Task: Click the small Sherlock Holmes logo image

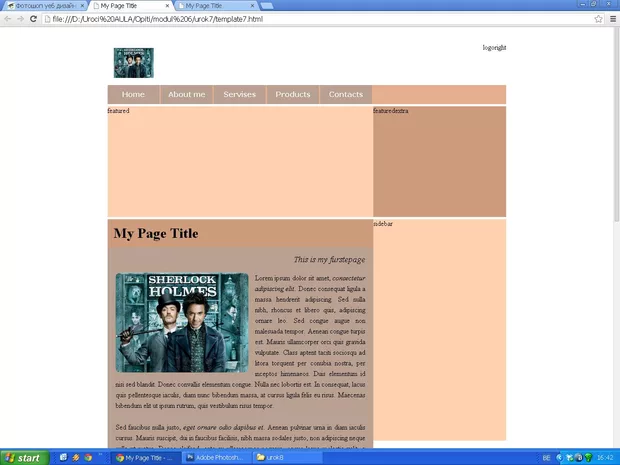Action: point(134,63)
